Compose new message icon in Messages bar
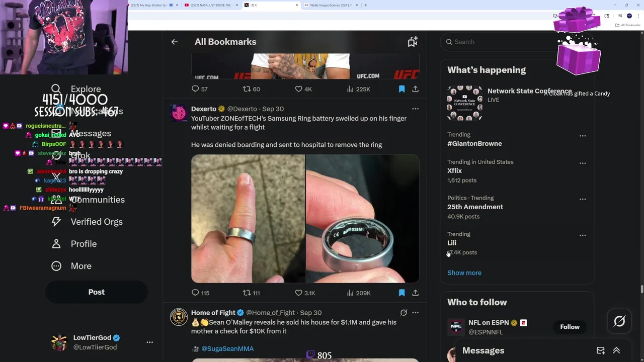Viewport: 644px width, 362px height. click(601, 350)
